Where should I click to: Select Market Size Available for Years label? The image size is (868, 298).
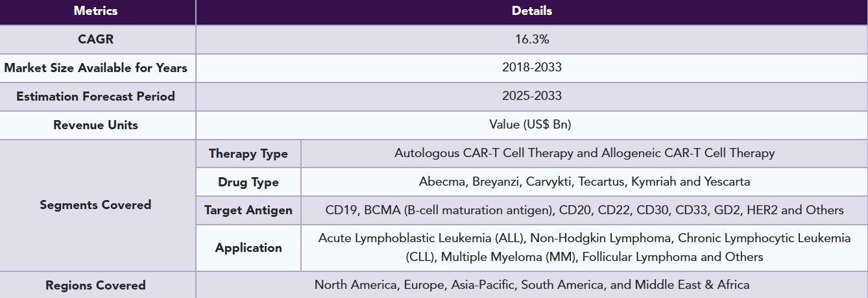(x=96, y=68)
